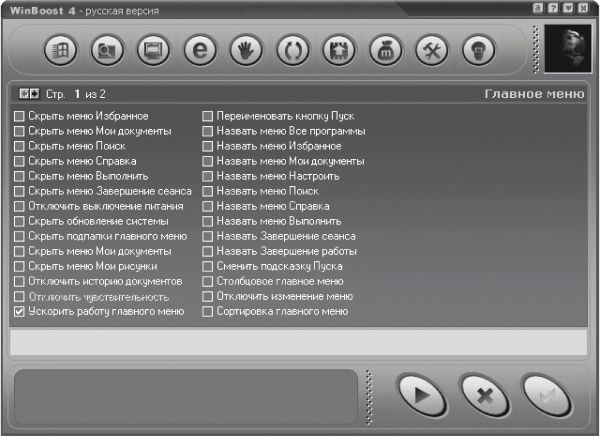Click the hand icon in toolbar
Image resolution: width=600 pixels, height=436 pixels.
pos(246,48)
